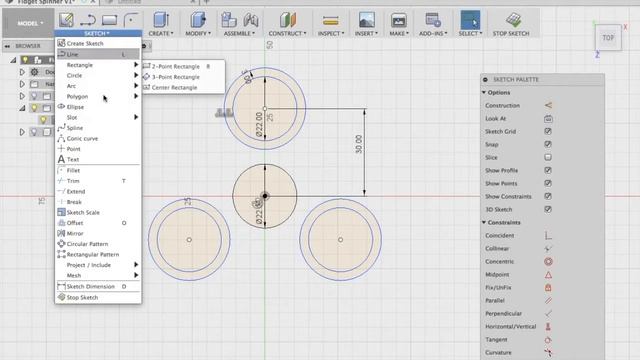
Task: Apply the Collinear constraint icon
Action: click(x=548, y=249)
